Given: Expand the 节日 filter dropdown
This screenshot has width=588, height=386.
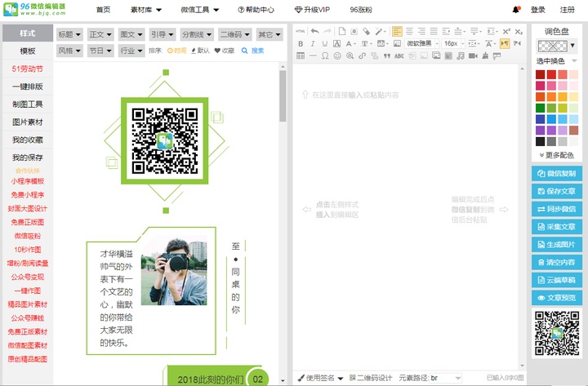Looking at the screenshot, I should coord(100,51).
